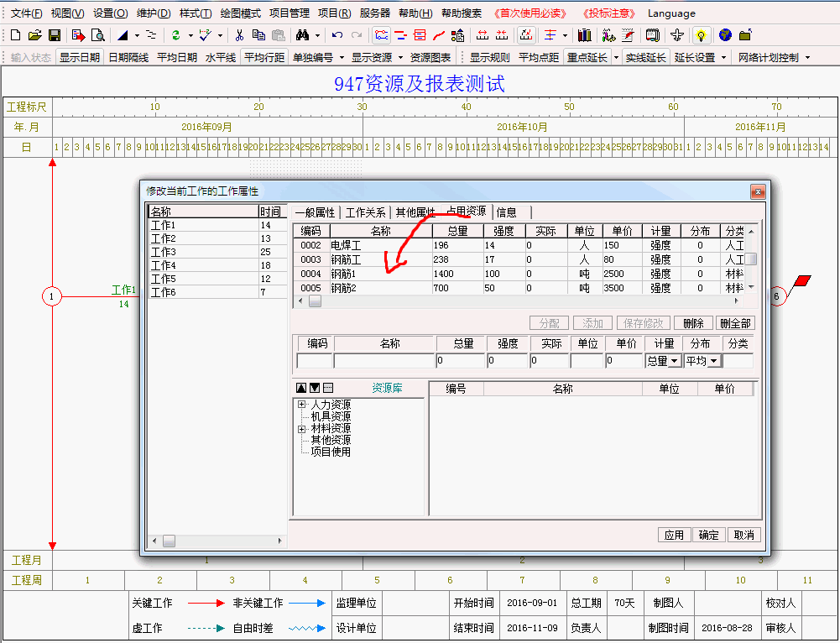
Task: Open the 网络计划控制 dropdown arrow
Action: [807, 58]
